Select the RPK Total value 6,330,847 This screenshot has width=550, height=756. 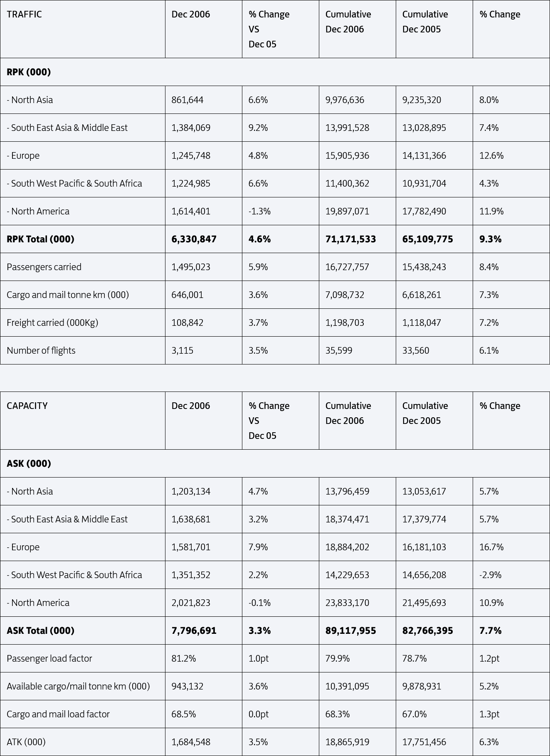[194, 239]
